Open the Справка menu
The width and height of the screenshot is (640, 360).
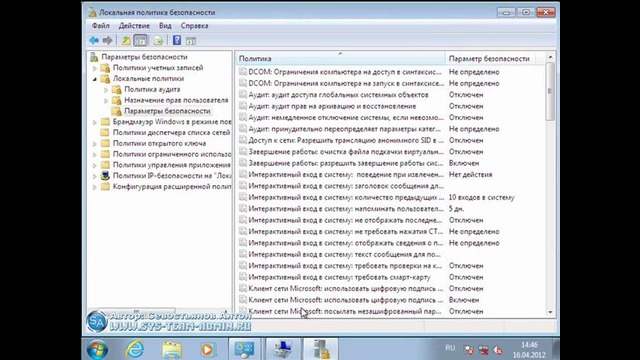[194, 26]
